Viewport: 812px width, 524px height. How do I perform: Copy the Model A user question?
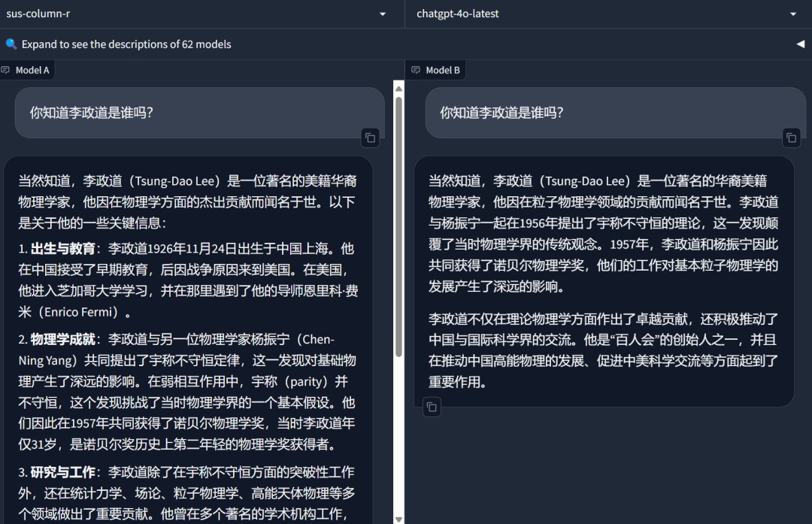pos(370,138)
